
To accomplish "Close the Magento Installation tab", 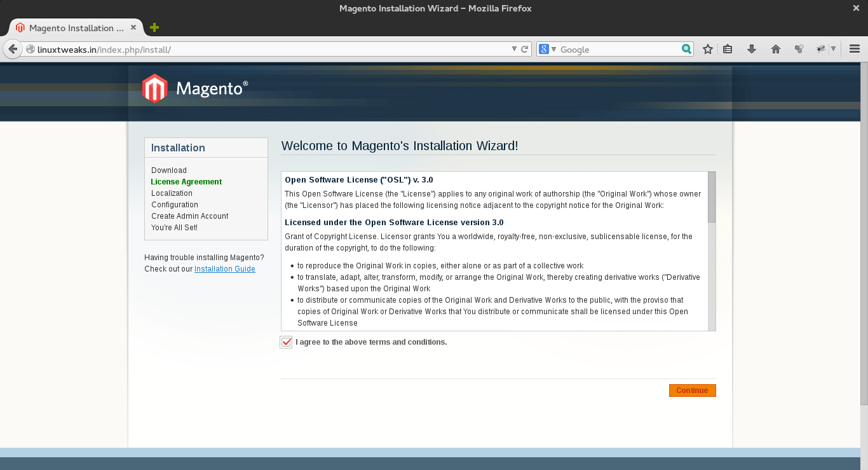I will pyautogui.click(x=133, y=27).
